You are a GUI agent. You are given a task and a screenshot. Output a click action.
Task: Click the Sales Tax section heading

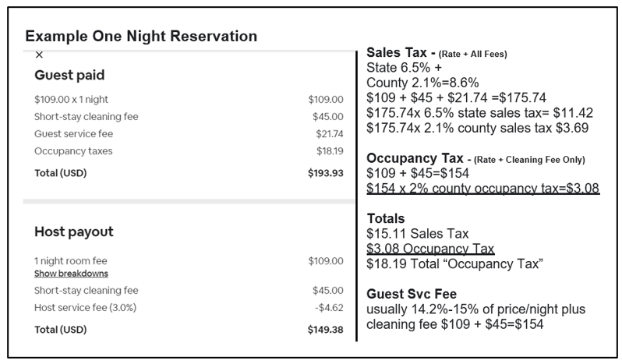[x=401, y=53]
